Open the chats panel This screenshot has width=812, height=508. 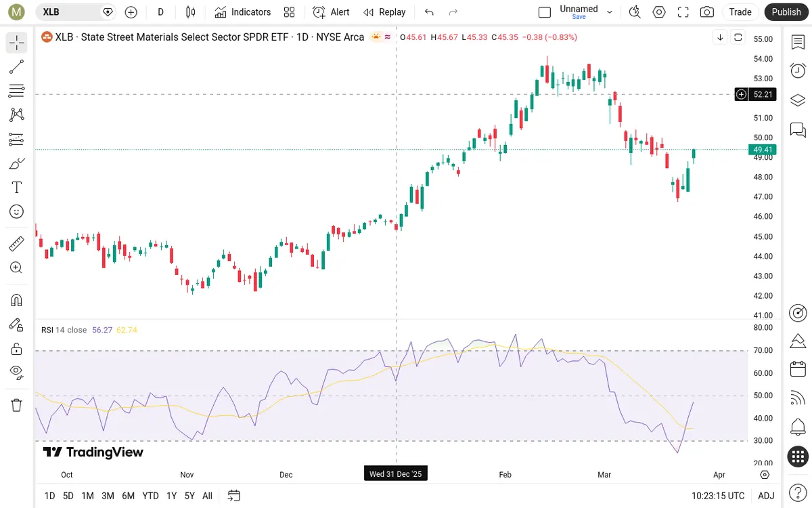[798, 129]
